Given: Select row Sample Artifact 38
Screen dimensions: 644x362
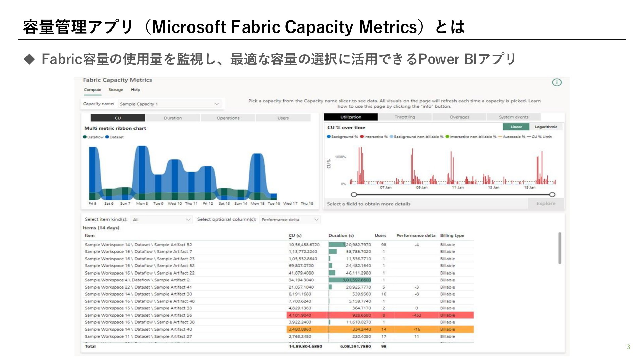Looking at the screenshot, I should [x=278, y=322].
